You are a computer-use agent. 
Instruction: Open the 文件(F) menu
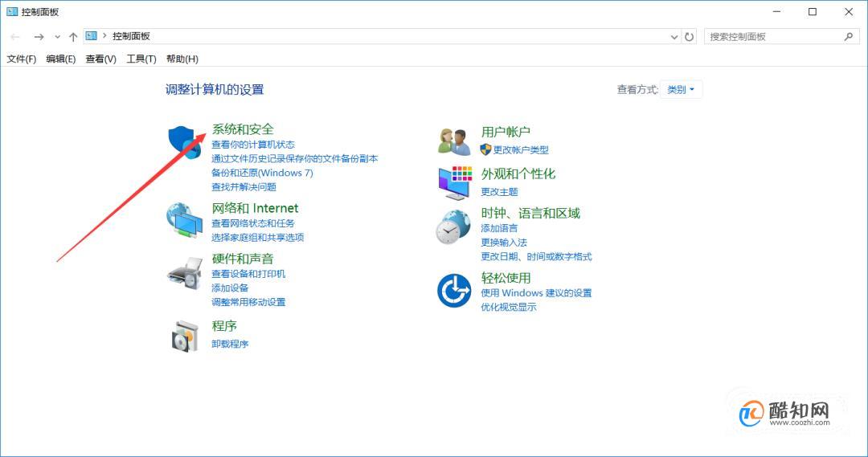22,59
